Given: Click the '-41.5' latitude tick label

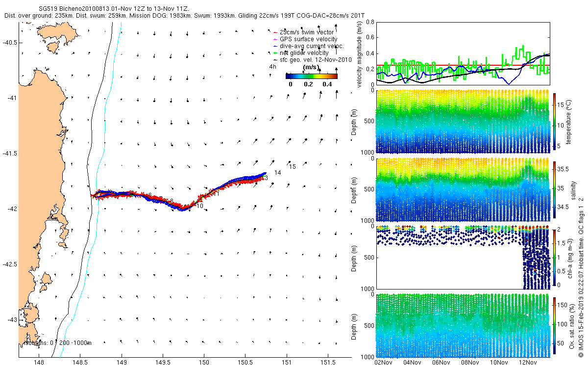Looking at the screenshot, I should coord(9,154).
